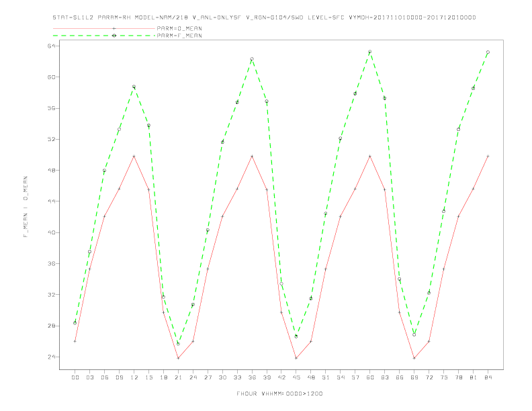Click the y-axis tick label 40
532x411 pixels.
[x=51, y=232]
